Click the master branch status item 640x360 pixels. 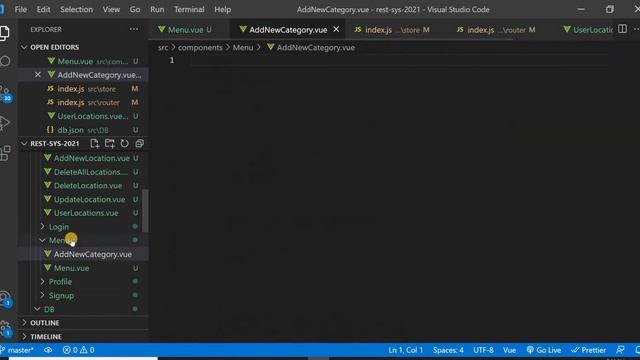(x=17, y=350)
